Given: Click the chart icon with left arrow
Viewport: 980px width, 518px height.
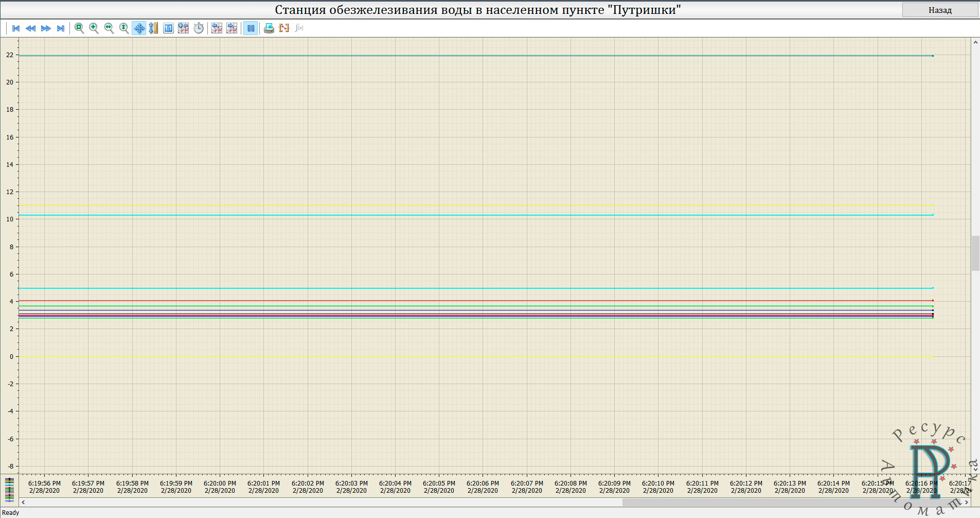Looking at the screenshot, I should tap(217, 28).
